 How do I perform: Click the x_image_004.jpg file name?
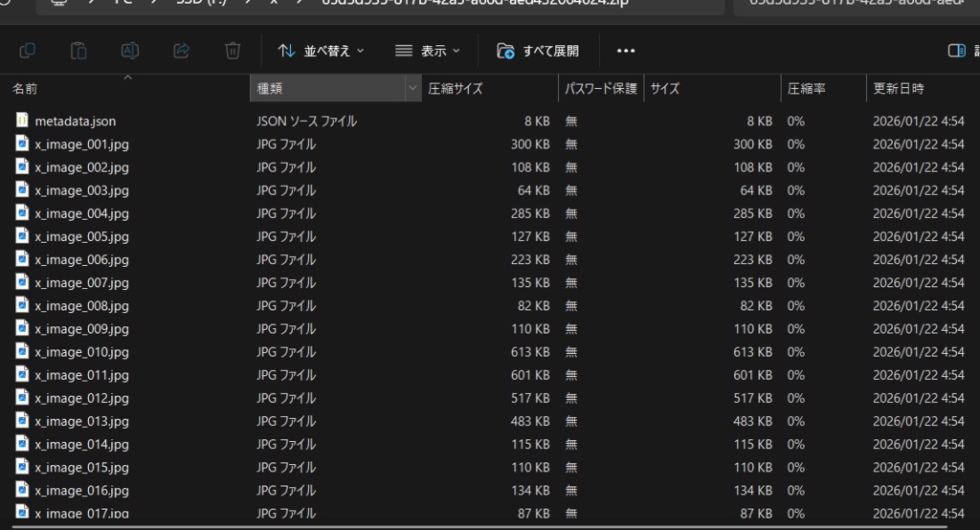(82, 213)
